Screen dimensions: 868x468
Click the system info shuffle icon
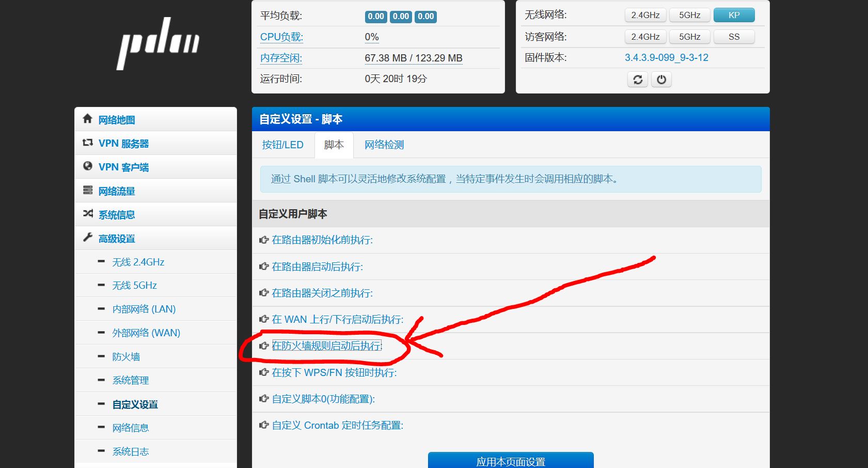coord(88,214)
